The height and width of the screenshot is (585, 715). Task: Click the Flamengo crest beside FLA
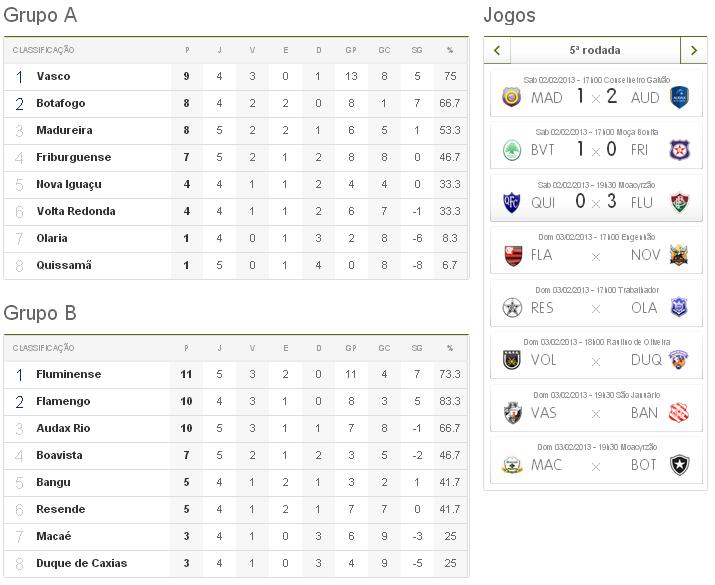512,255
